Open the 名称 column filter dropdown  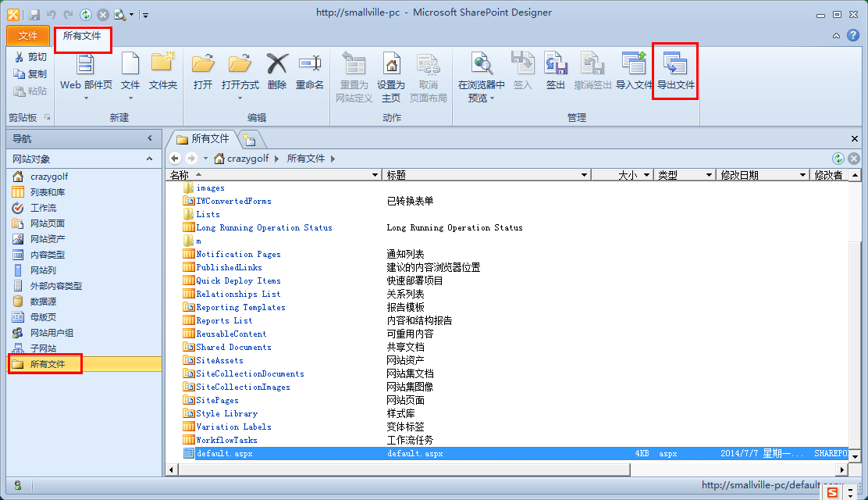tap(375, 175)
